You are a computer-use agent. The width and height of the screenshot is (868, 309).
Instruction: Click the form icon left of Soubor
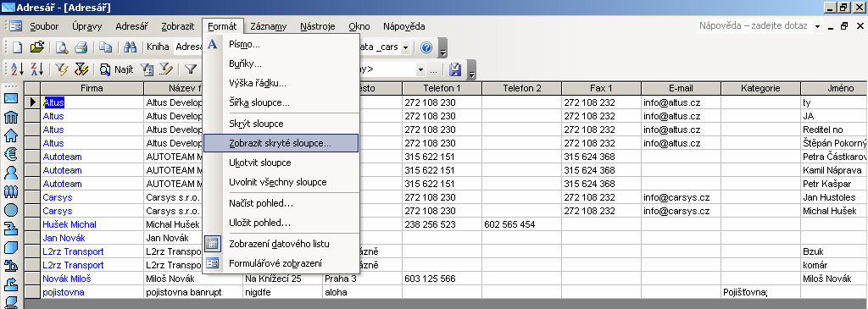[16, 26]
